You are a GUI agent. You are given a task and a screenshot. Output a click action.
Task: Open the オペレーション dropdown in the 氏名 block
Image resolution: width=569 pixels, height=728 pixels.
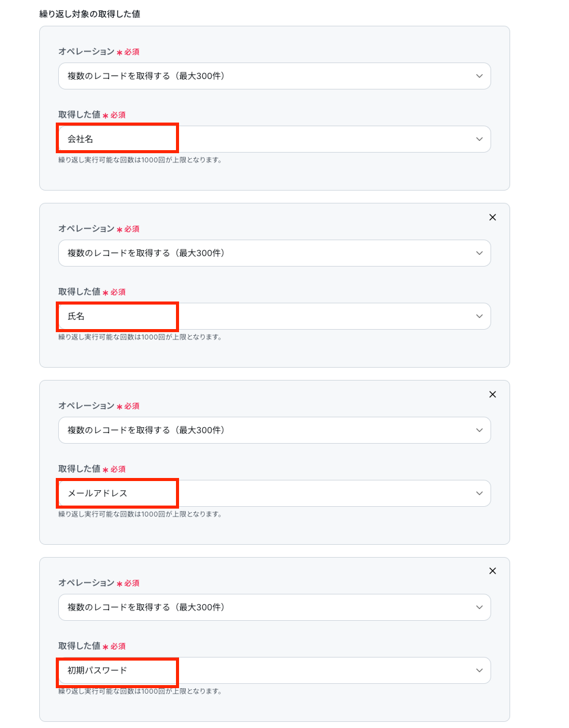tap(275, 253)
